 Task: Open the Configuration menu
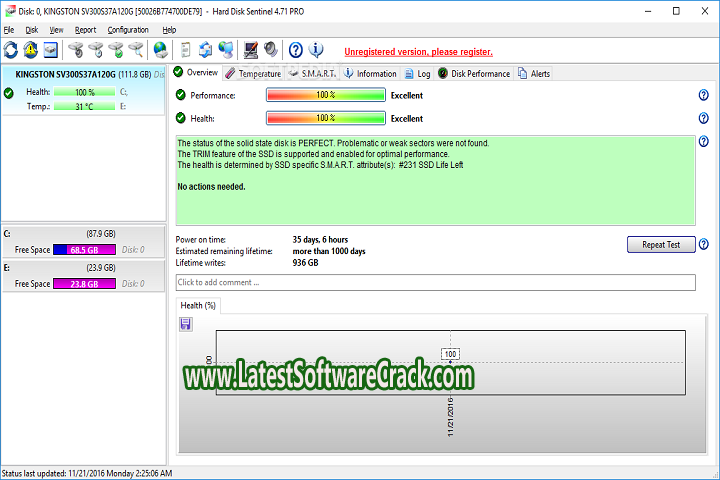[128, 30]
